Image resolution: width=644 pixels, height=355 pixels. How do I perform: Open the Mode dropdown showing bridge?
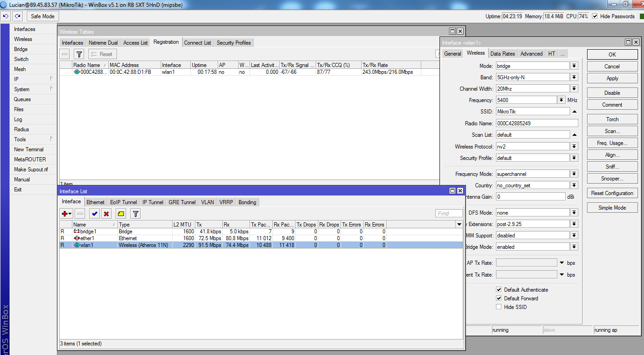point(574,66)
